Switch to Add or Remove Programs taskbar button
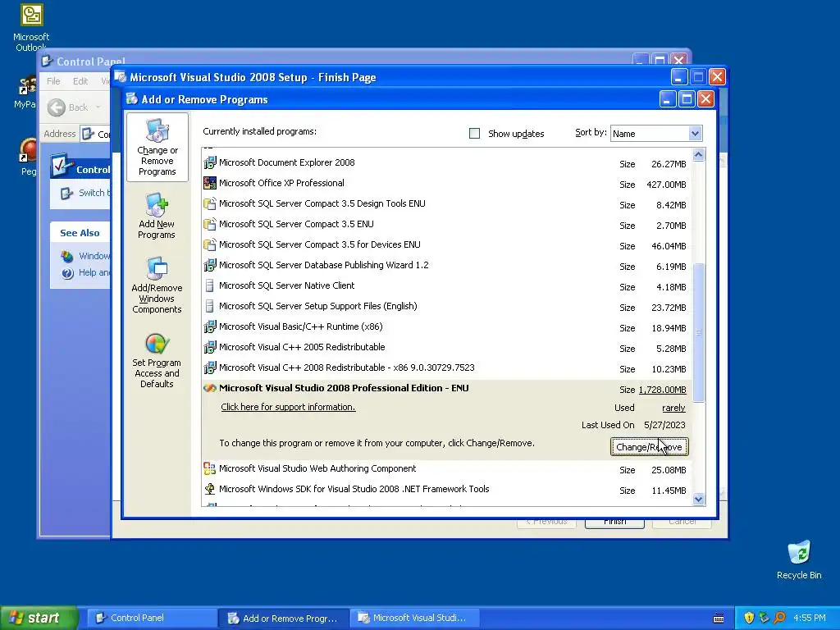Image resolution: width=840 pixels, height=630 pixels. (284, 618)
